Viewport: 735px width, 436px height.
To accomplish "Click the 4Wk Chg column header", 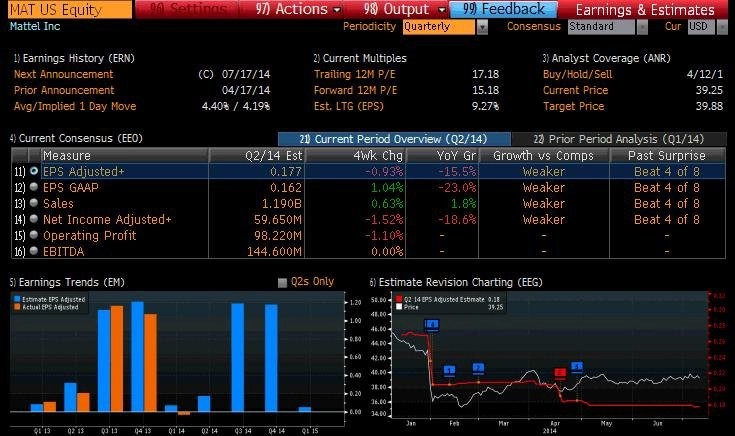I will point(355,156).
